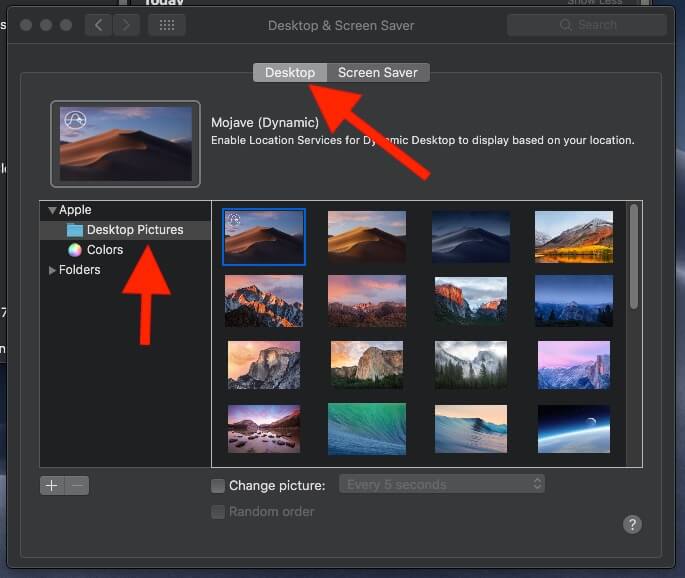Select Colors in the sidebar
This screenshot has width=685, height=578.
pyautogui.click(x=125, y=250)
